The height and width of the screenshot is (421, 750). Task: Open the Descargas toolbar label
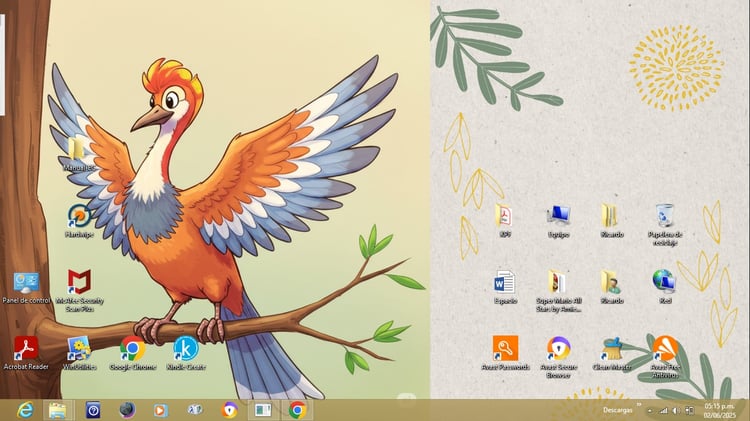[618, 410]
